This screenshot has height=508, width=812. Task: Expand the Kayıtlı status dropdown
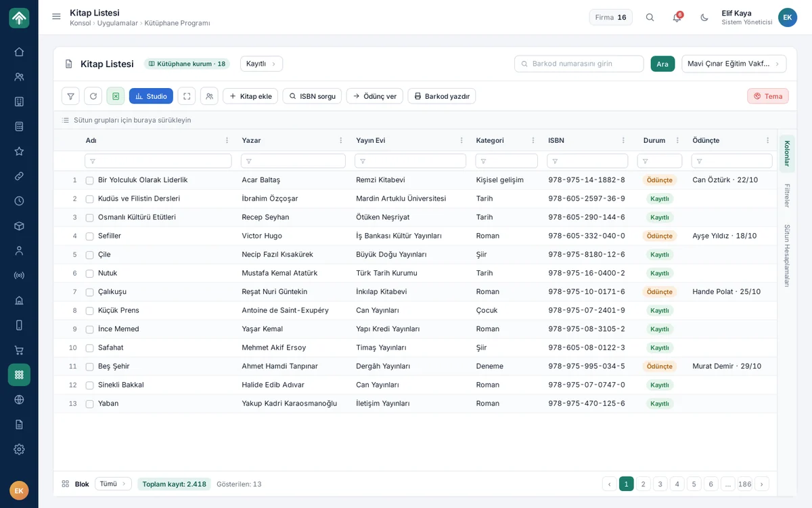tap(261, 64)
